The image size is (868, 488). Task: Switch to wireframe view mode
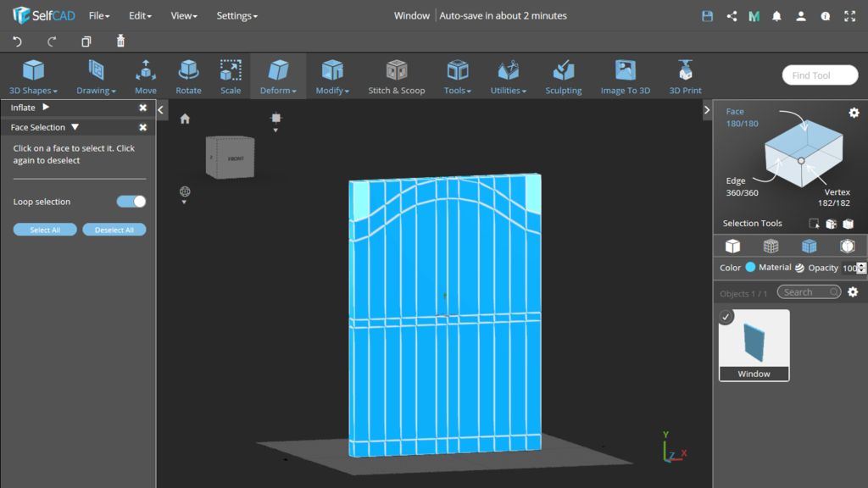pyautogui.click(x=771, y=246)
